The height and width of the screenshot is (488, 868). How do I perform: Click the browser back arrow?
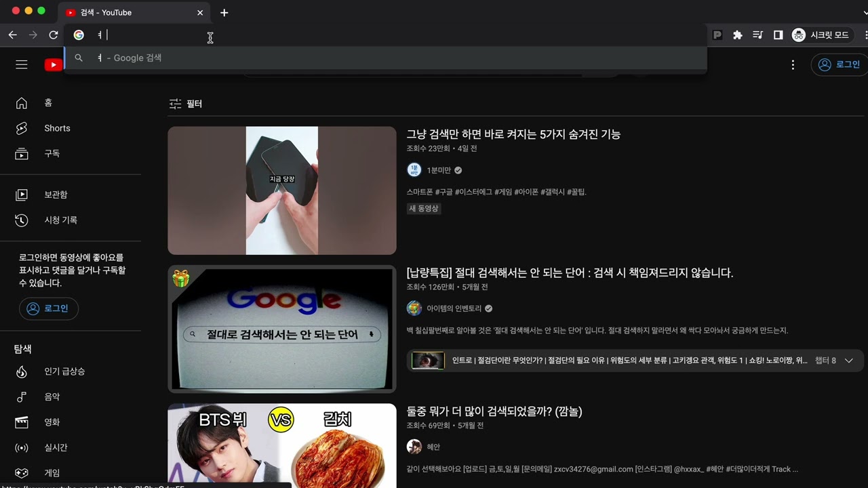coord(12,35)
